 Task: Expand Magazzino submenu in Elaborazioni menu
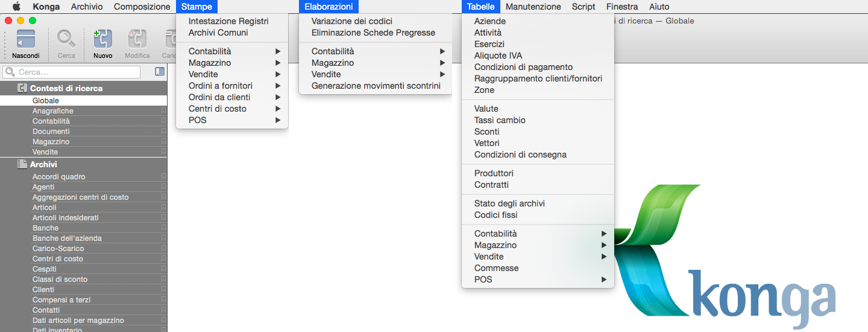click(375, 63)
